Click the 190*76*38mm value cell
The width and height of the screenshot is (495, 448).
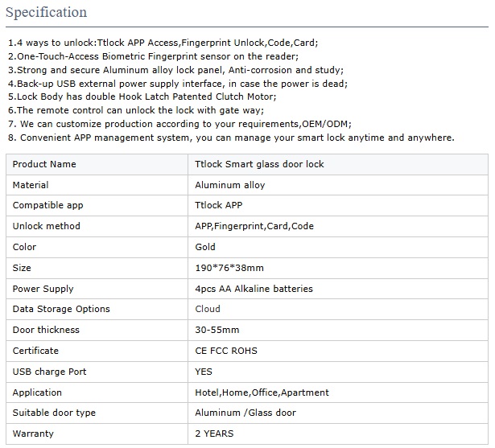pyautogui.click(x=338, y=268)
